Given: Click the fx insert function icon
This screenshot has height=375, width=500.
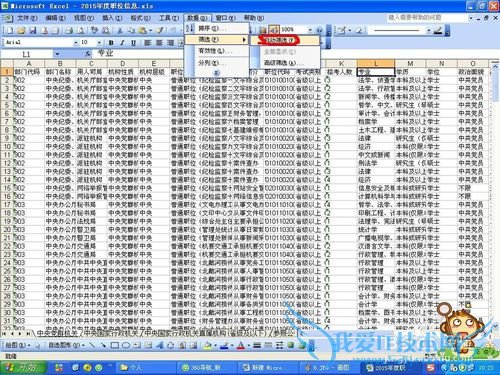Looking at the screenshot, I should (x=88, y=54).
